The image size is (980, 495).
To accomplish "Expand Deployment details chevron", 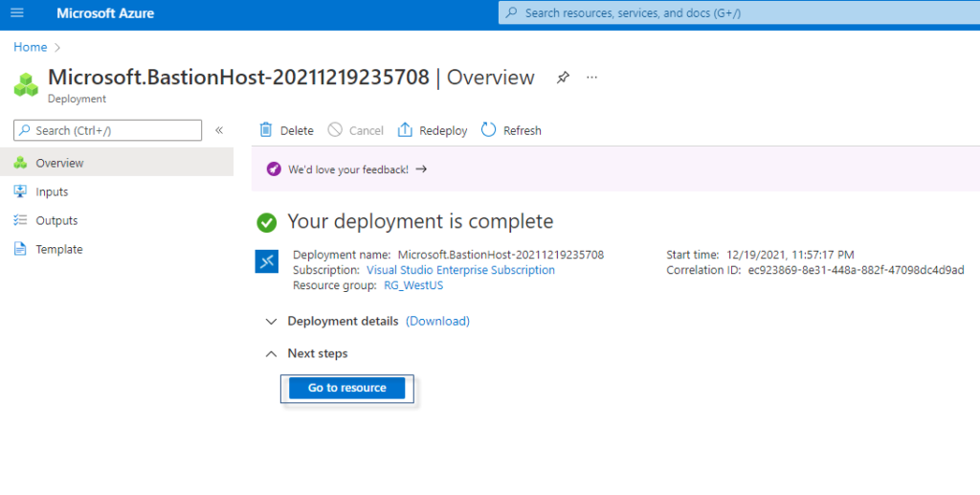I will coord(271,322).
